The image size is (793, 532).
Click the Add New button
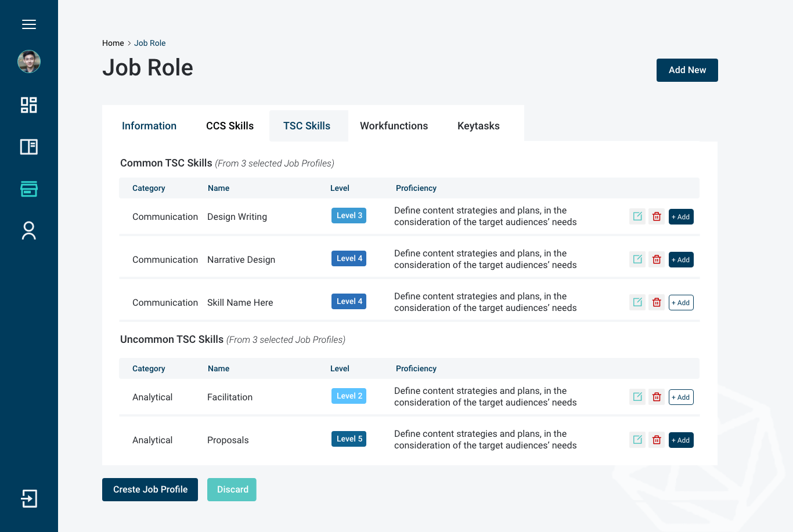[687, 70]
